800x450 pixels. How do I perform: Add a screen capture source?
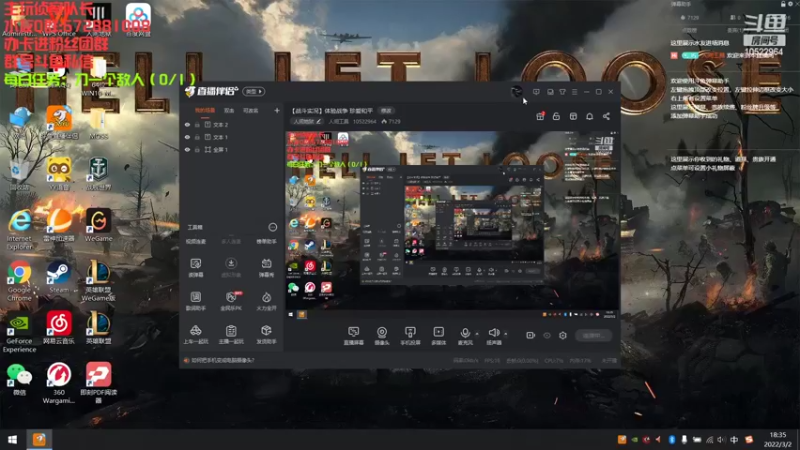[354, 336]
